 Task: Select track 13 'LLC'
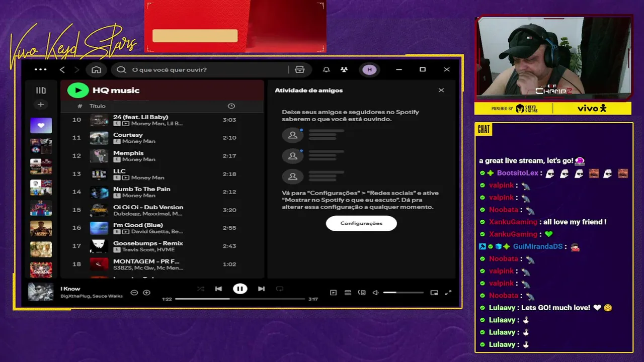[162, 174]
